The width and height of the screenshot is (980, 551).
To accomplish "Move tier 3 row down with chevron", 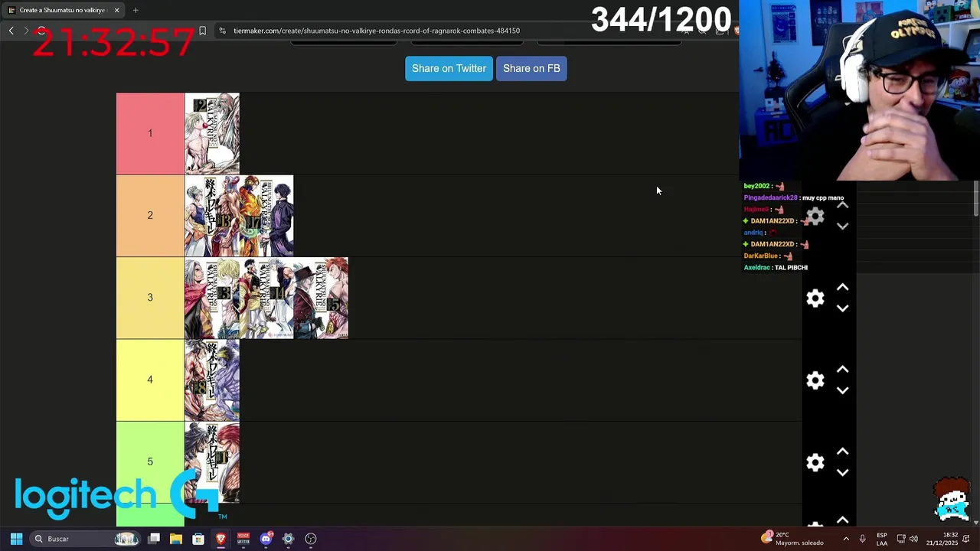I will tap(842, 308).
